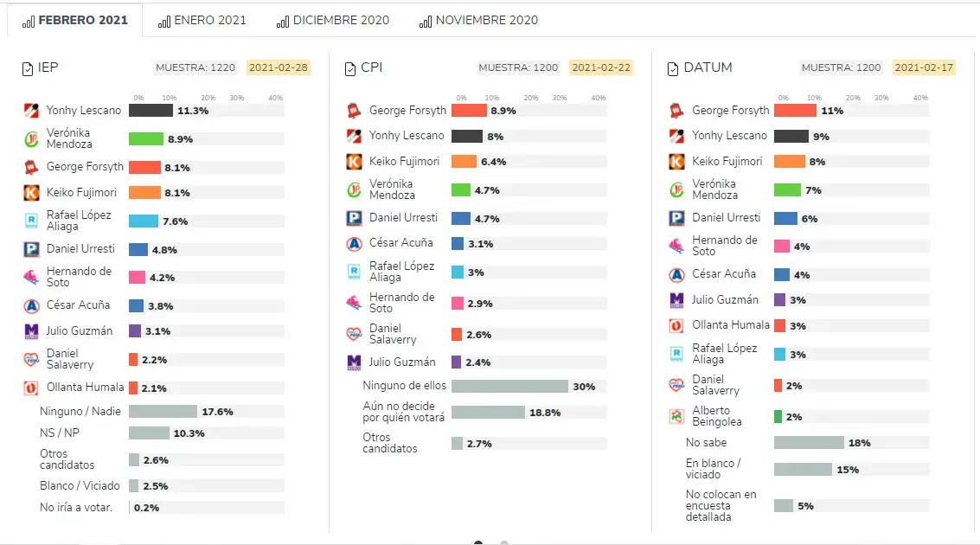Click the Ninguno de ellos 30% bar
The width and height of the screenshot is (980, 545).
coord(509,387)
